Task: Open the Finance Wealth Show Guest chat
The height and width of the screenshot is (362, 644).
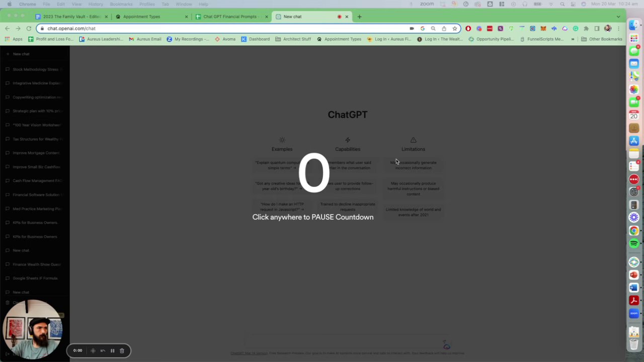Action: (35, 264)
